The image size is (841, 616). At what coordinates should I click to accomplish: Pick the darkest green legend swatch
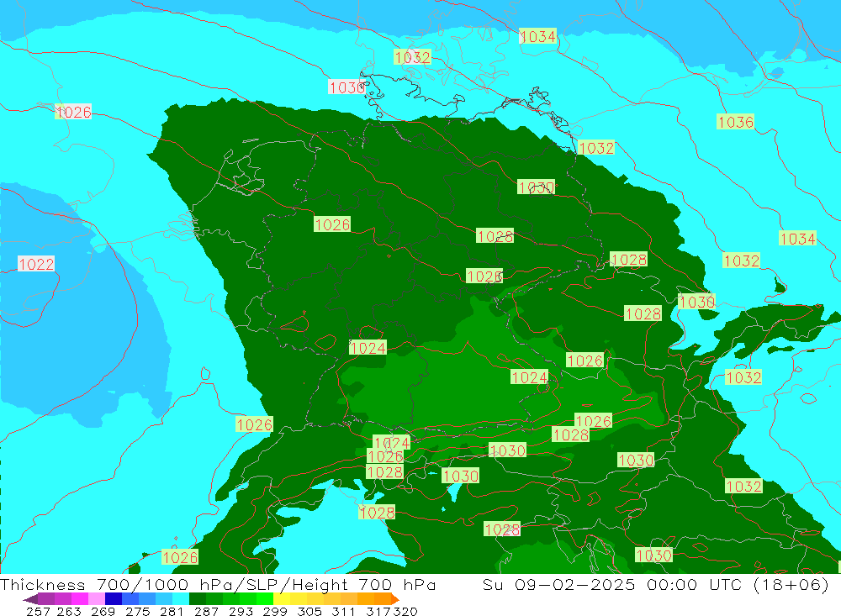(198, 599)
